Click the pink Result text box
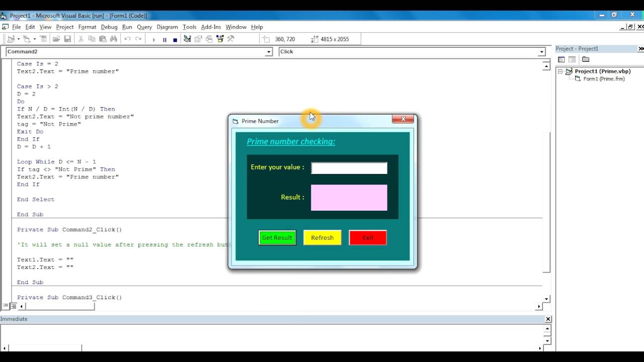 (x=349, y=198)
